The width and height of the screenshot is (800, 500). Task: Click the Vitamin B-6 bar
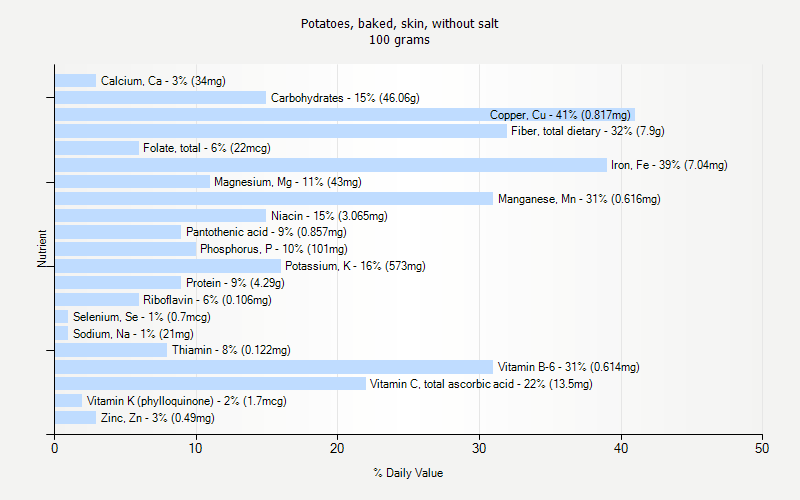pyautogui.click(x=274, y=367)
